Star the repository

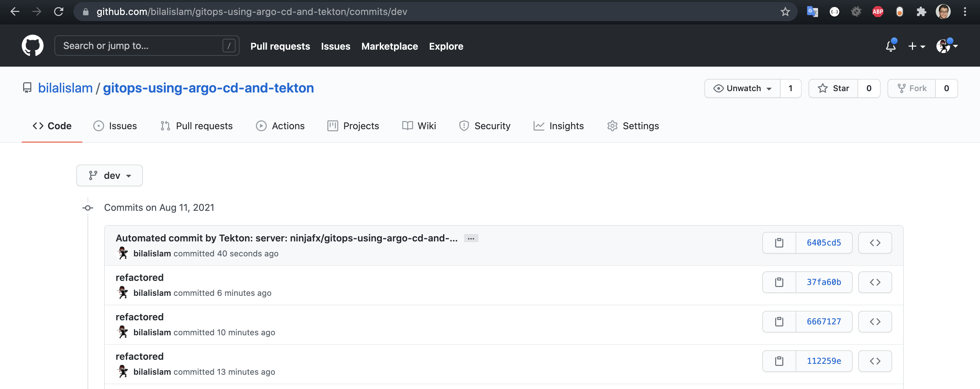[833, 88]
